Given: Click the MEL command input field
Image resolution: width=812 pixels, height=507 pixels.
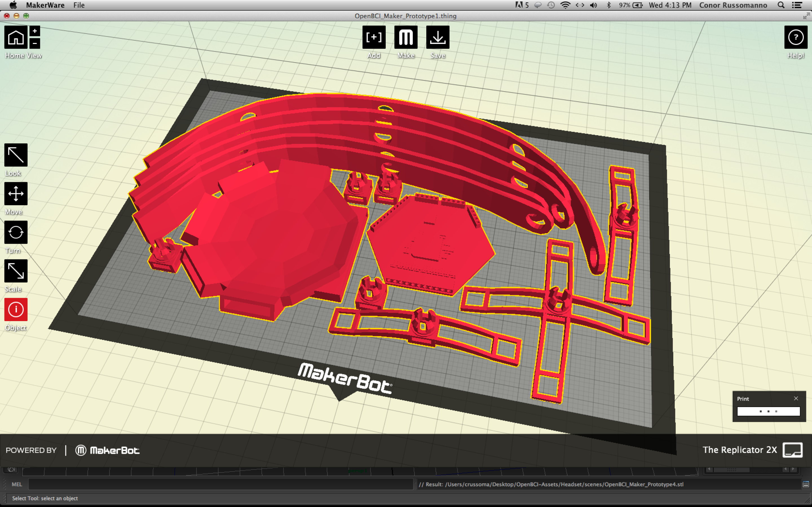Looking at the screenshot, I should pos(220,484).
